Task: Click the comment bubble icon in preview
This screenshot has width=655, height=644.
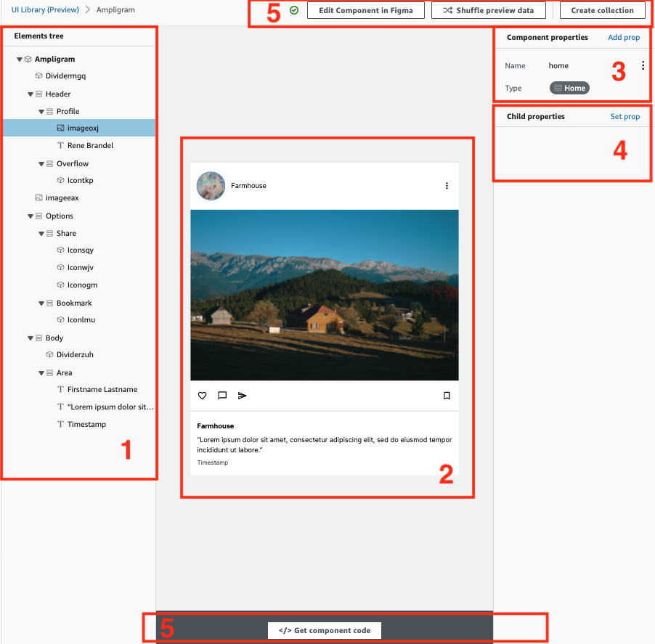Action: [222, 396]
